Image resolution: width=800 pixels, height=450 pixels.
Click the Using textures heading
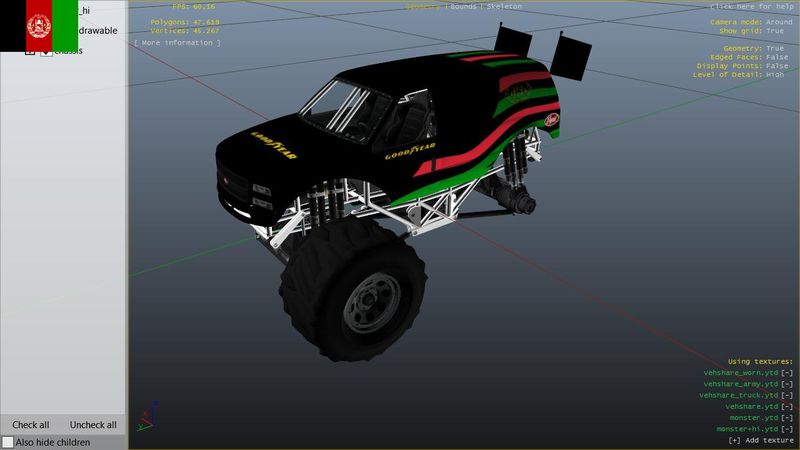(x=761, y=362)
